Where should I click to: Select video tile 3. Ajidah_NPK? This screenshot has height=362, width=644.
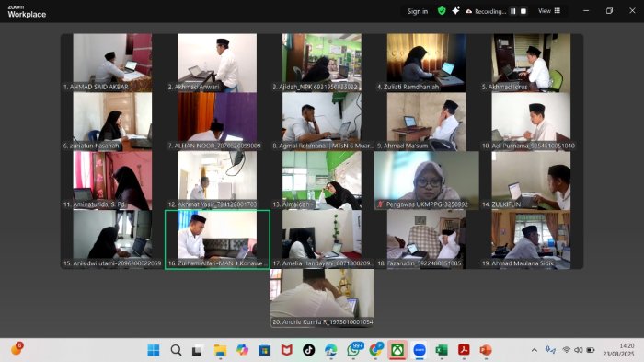coord(322,63)
